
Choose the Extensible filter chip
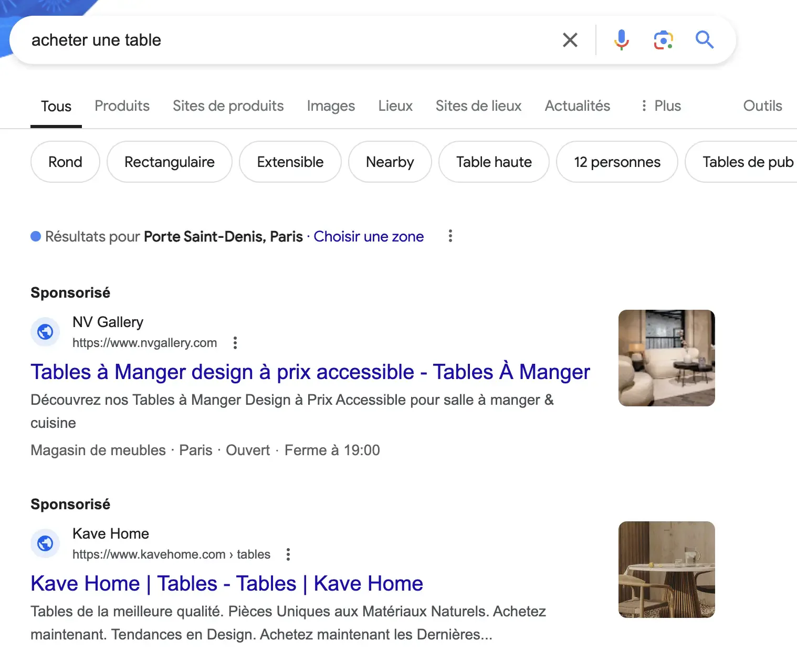[x=290, y=162]
